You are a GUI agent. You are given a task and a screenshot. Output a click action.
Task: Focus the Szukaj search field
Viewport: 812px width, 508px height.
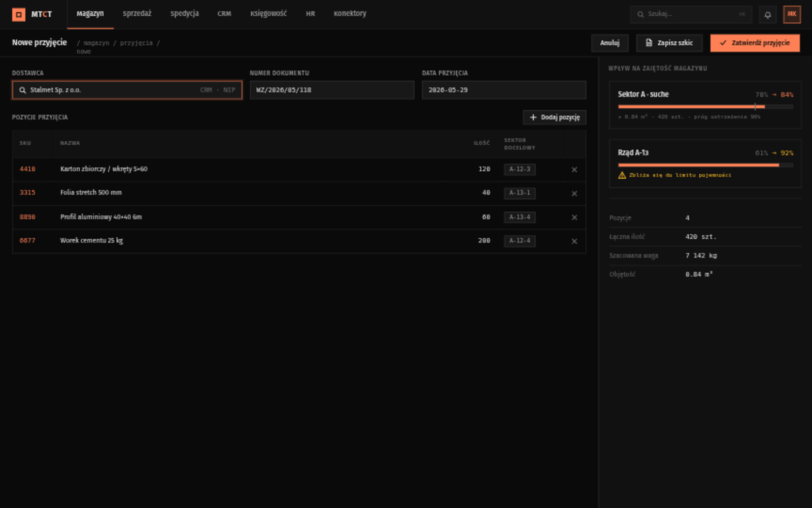(x=691, y=14)
